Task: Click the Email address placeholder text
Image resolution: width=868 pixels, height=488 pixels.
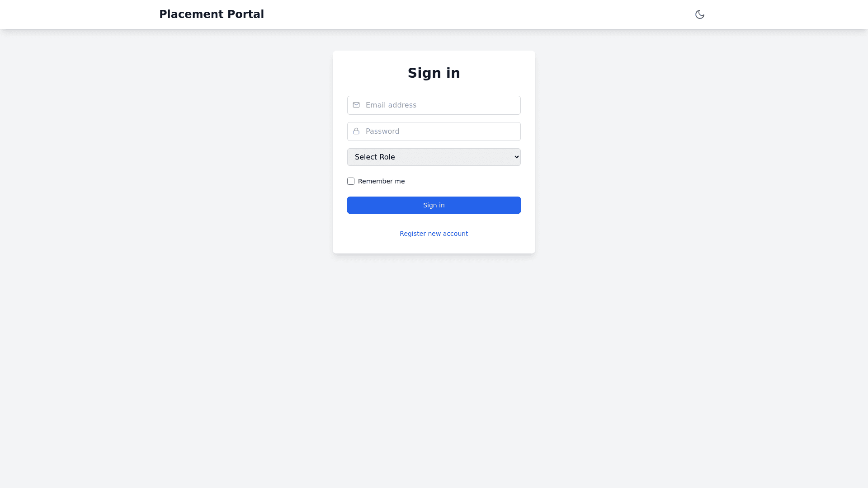Action: click(391, 105)
